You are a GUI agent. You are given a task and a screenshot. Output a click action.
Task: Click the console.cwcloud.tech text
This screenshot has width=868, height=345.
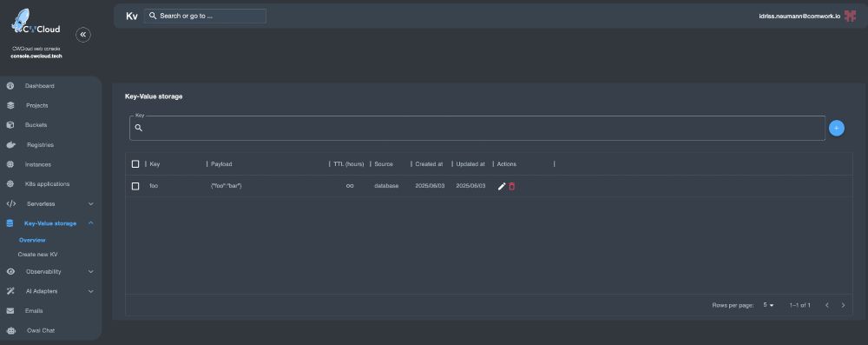[x=36, y=56]
